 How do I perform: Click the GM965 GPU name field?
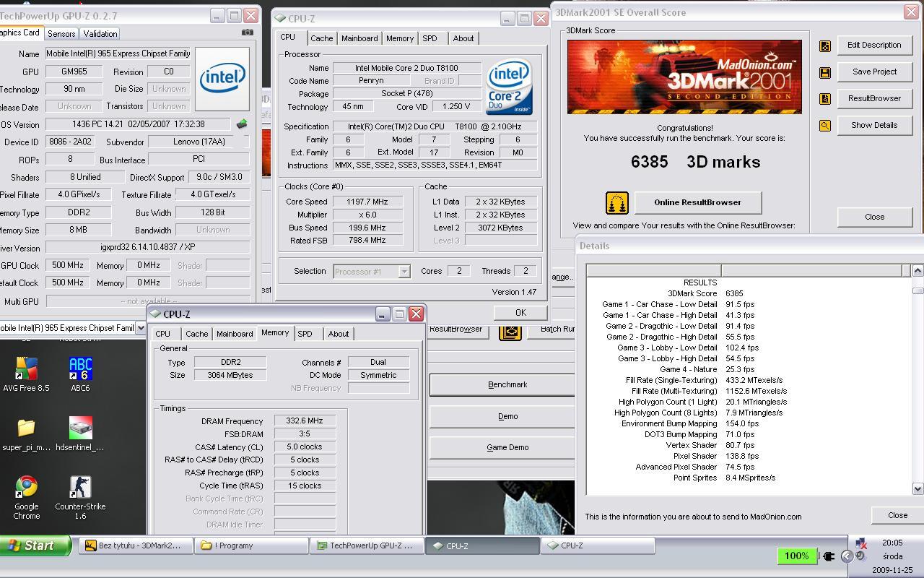pos(74,72)
